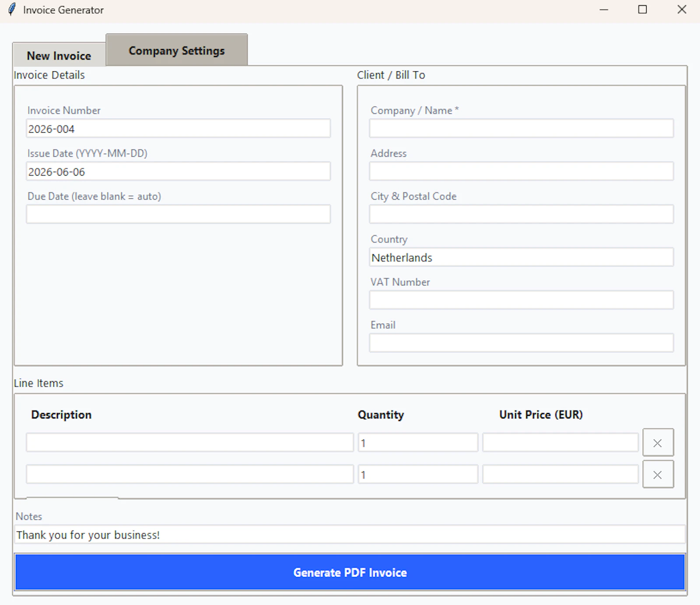Focus the client Address field
Image resolution: width=700 pixels, height=605 pixels.
521,172
